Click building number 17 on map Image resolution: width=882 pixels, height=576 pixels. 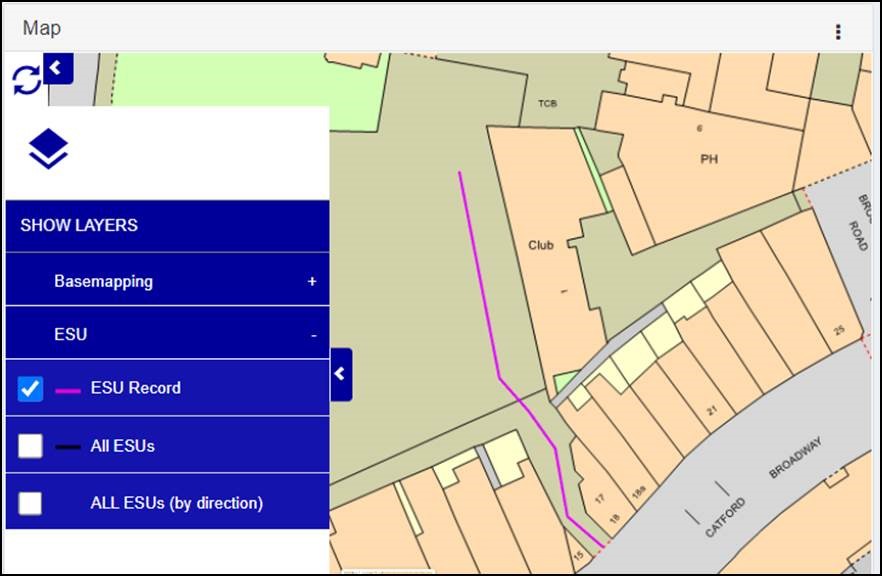point(600,499)
